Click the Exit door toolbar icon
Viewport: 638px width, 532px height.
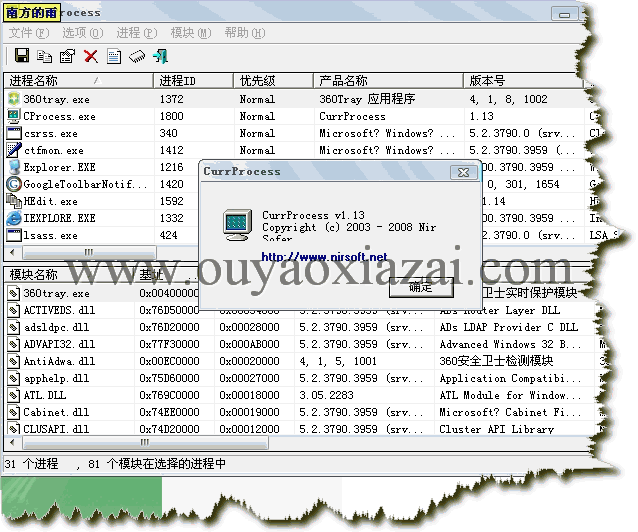[160, 56]
